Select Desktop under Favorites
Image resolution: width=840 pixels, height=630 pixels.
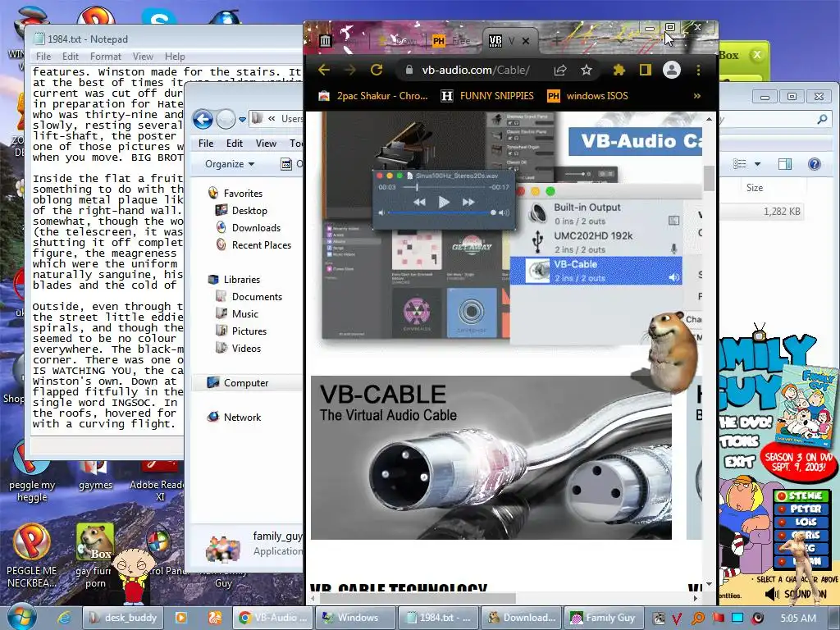click(x=249, y=211)
